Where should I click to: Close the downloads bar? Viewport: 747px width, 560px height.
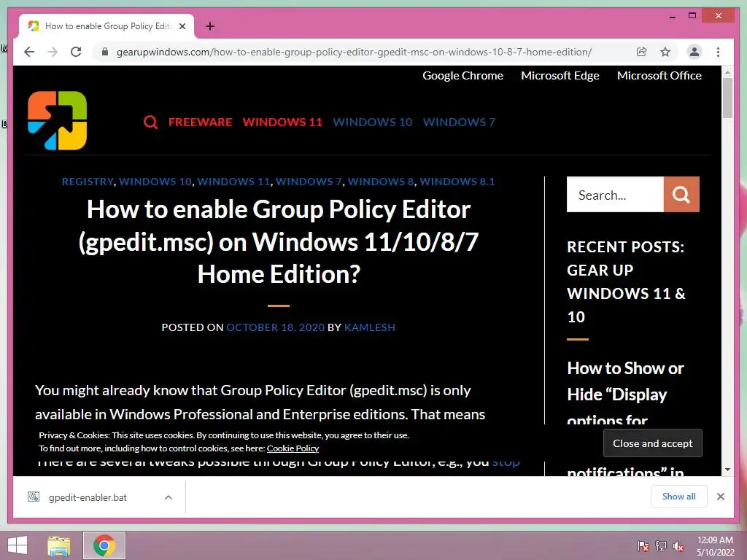[720, 497]
